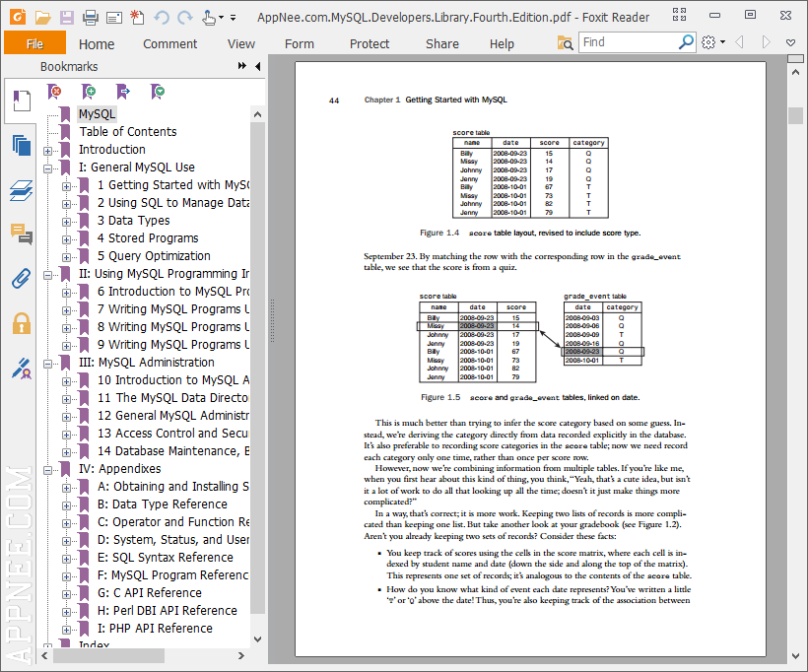Expand the 3 Data Types bookmark
Image resolution: width=808 pixels, height=672 pixels.
(x=66, y=222)
